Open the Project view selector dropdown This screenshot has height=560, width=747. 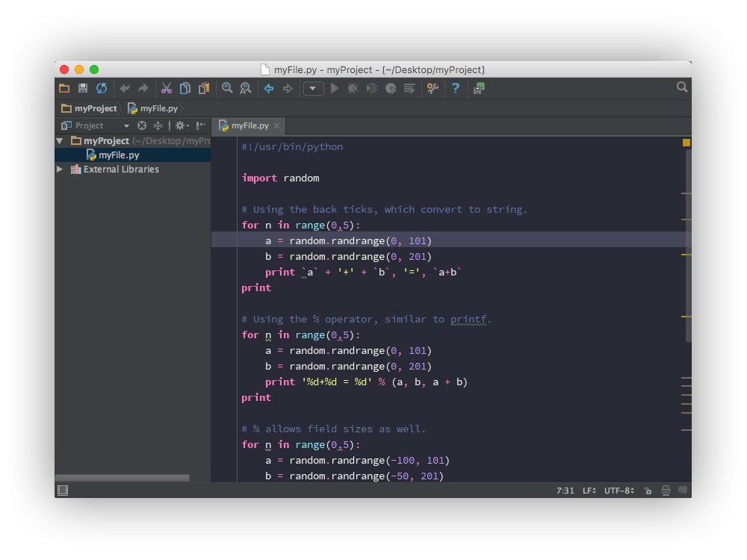(x=126, y=125)
